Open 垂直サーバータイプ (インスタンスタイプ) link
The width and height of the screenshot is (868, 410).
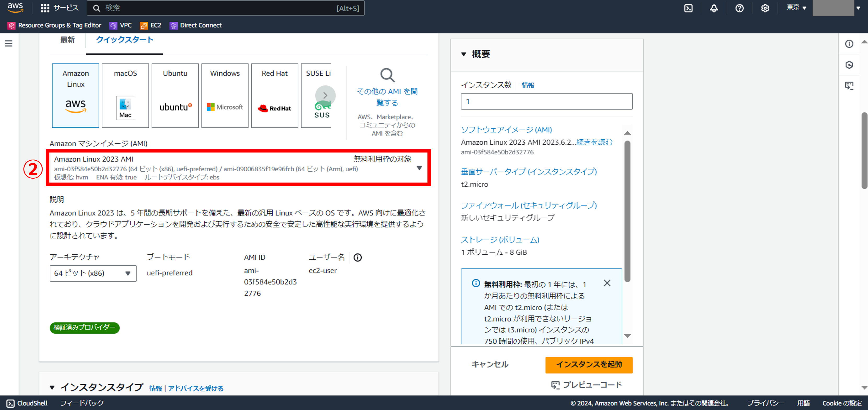tap(529, 172)
